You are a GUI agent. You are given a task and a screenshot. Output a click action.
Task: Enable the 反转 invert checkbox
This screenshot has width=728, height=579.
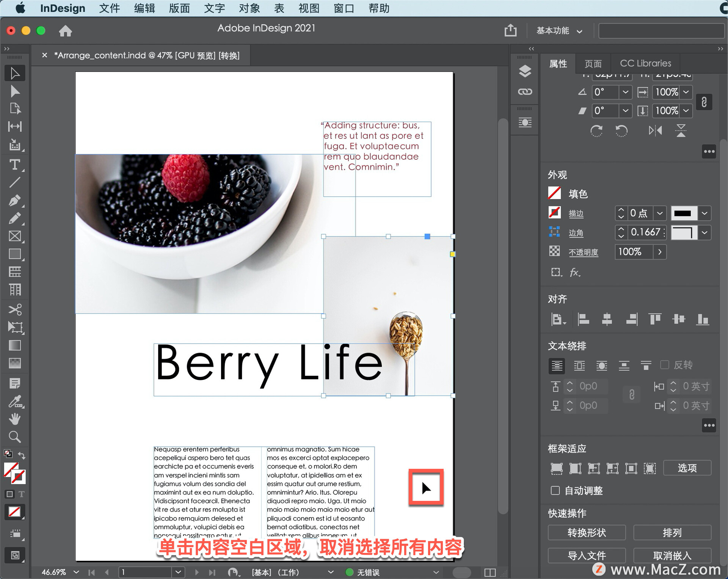(665, 365)
